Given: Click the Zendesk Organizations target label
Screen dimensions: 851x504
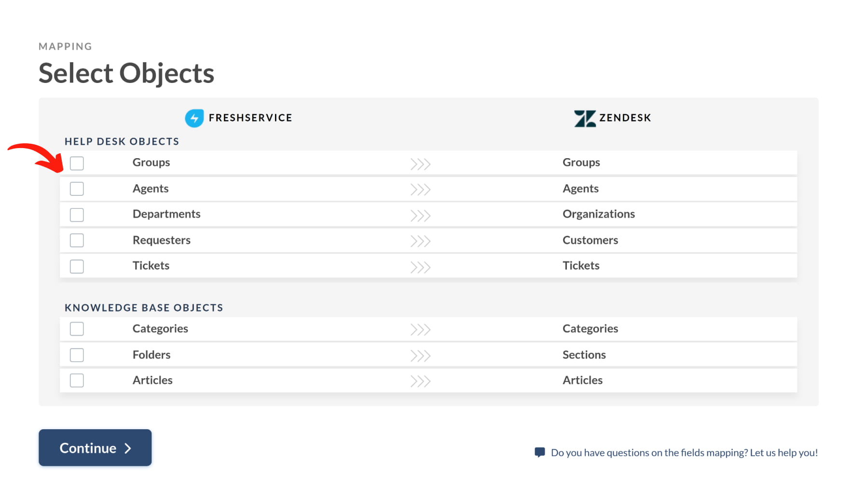Looking at the screenshot, I should point(599,214).
